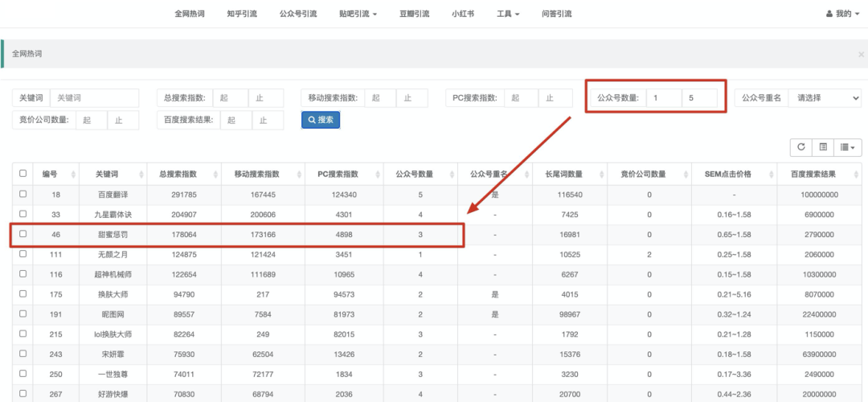The height and width of the screenshot is (402, 868).
Task: Check the row for 超神机械师
Action: (x=23, y=273)
